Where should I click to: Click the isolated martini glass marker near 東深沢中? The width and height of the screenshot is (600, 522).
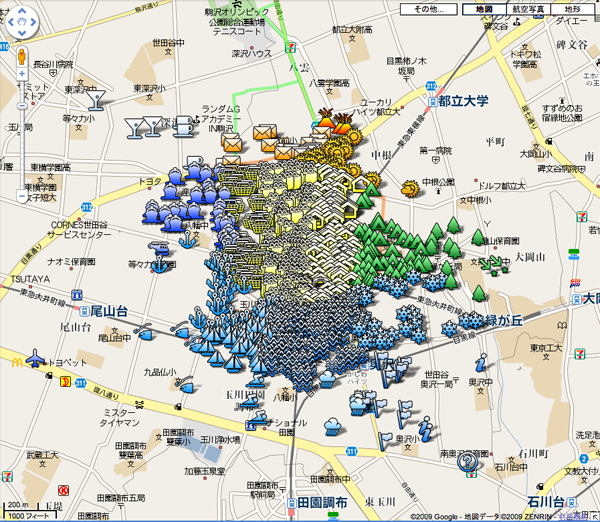pyautogui.click(x=97, y=98)
